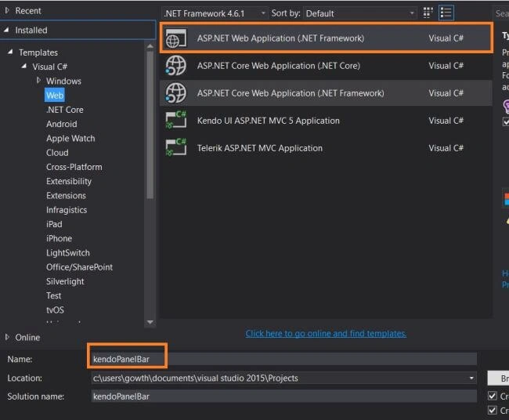Open Location path dropdown arrow
Image resolution: width=509 pixels, height=420 pixels.
[x=471, y=378]
